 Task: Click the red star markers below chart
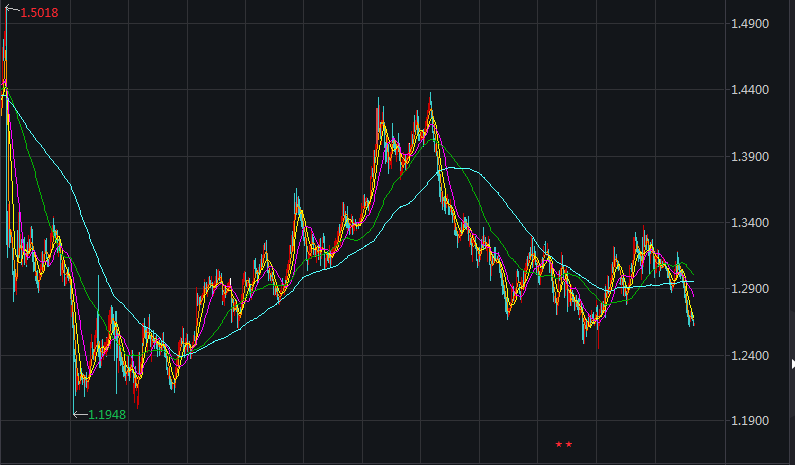tap(563, 444)
